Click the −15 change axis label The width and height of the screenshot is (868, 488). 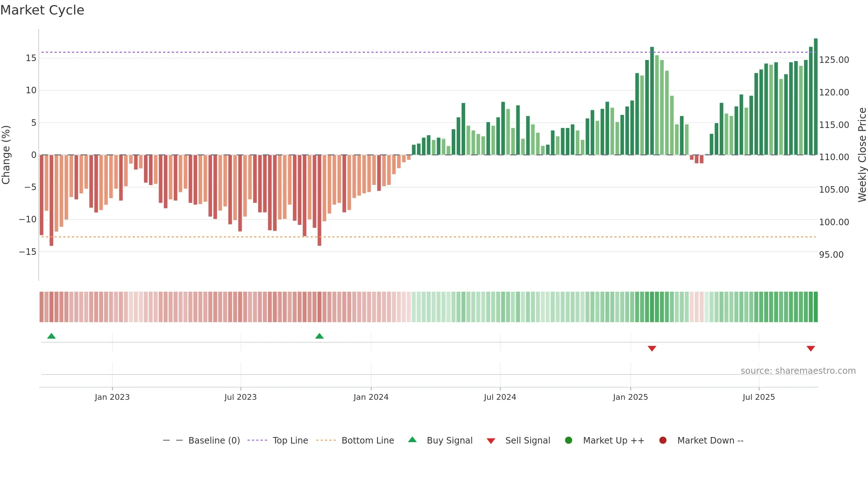(x=28, y=252)
